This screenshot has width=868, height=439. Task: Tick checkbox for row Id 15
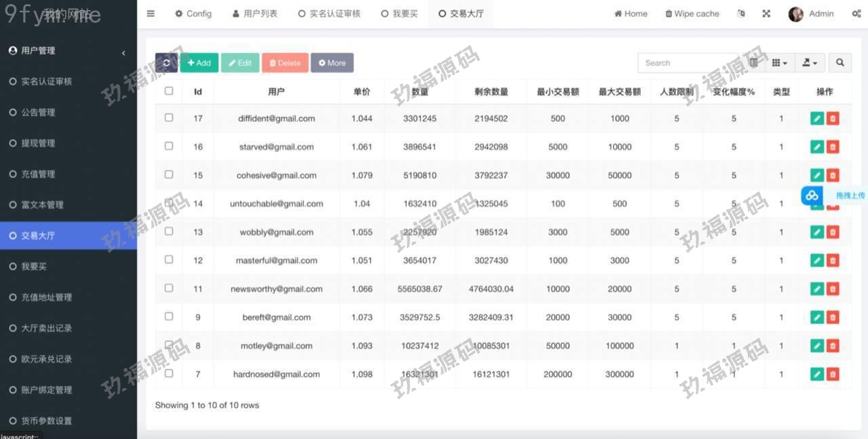pos(169,175)
